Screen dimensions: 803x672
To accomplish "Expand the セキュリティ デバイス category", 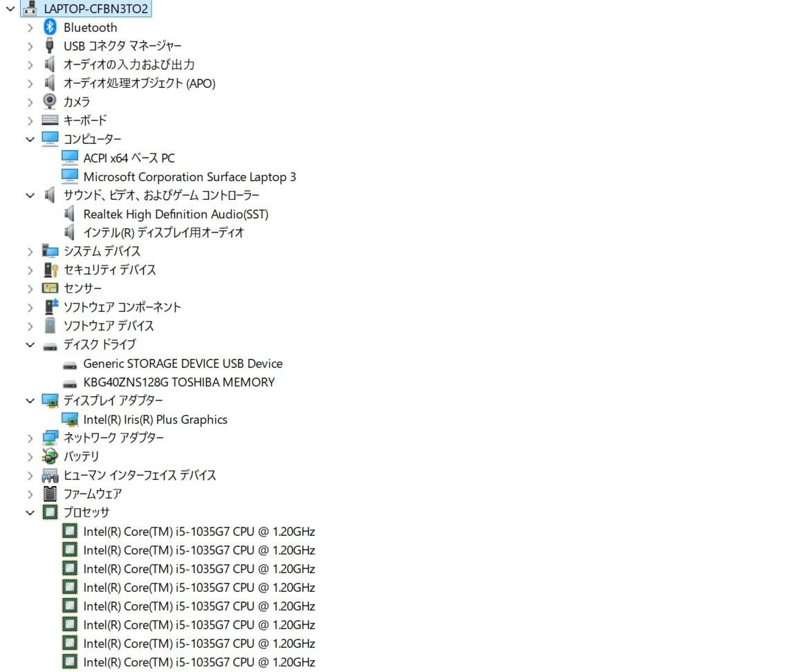I will [30, 270].
